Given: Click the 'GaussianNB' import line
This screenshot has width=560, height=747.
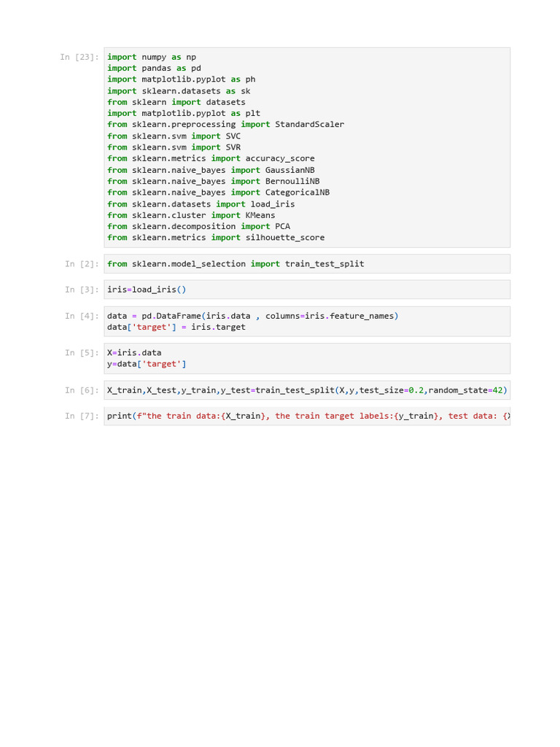Looking at the screenshot, I should coord(211,170).
